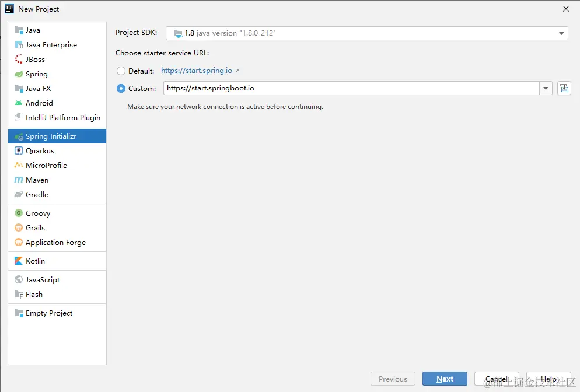Choose Spring Initializr label in the list
This screenshot has height=392, width=580.
(x=51, y=136)
